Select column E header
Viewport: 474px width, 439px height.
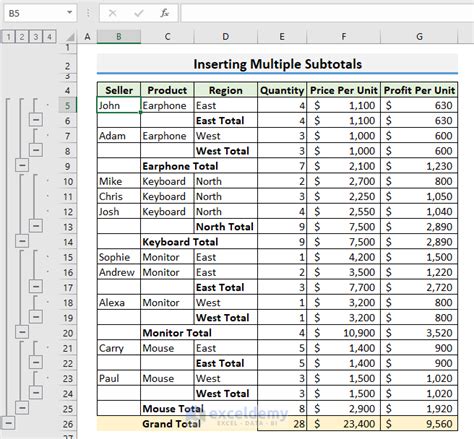point(282,37)
